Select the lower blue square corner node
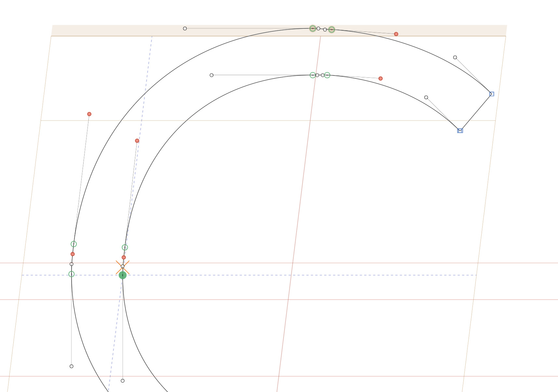This screenshot has height=392, width=558. pyautogui.click(x=460, y=131)
